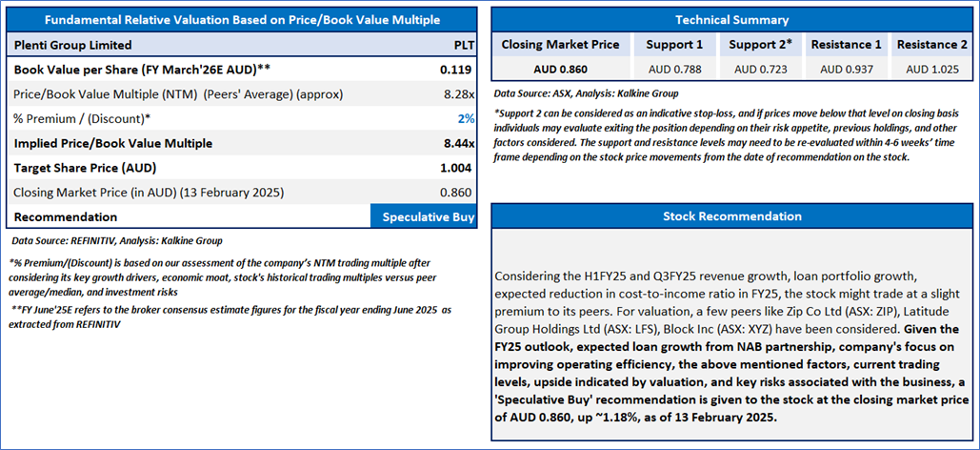This screenshot has width=980, height=450.
Task: Click the PLT ticker cell
Action: (x=461, y=45)
